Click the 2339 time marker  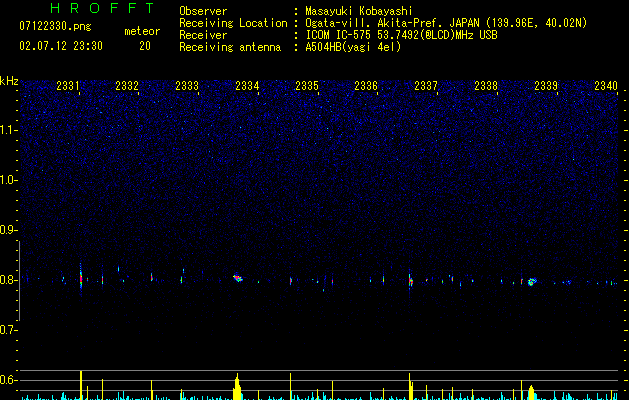546,86
